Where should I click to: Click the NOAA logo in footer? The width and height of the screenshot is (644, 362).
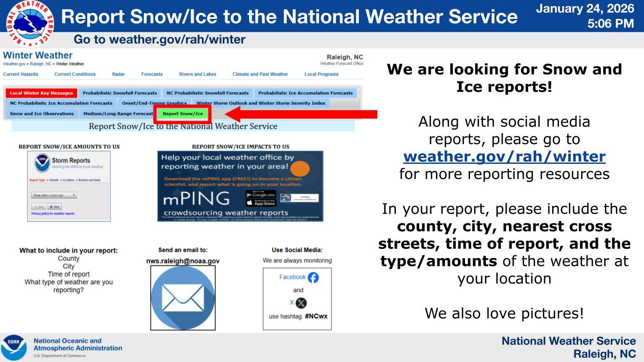tap(13, 347)
